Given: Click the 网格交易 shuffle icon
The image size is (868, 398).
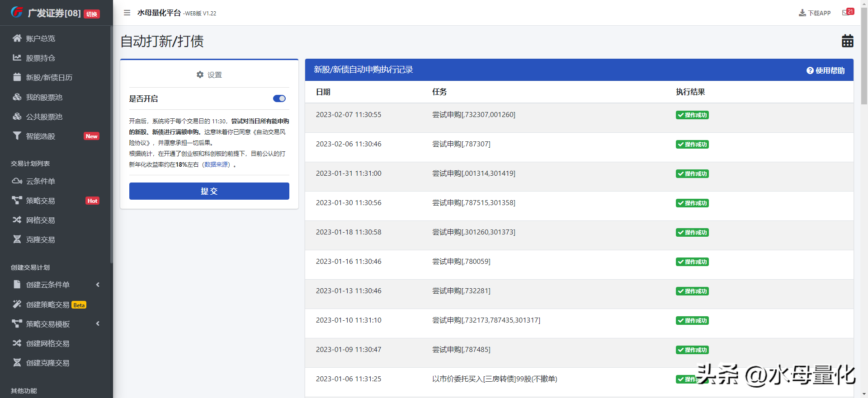Looking at the screenshot, I should [17, 220].
